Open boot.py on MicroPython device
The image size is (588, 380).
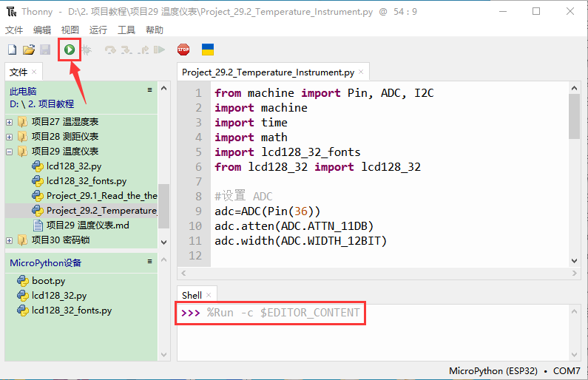48,281
